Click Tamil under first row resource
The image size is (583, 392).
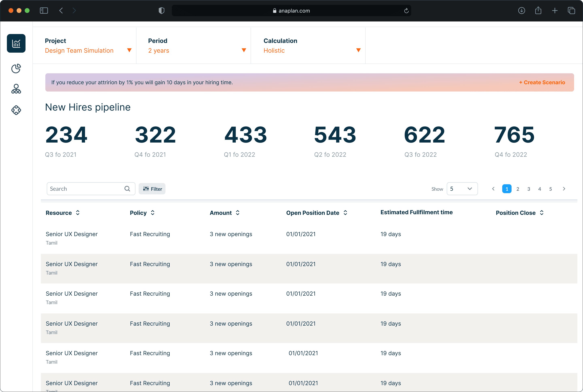pyautogui.click(x=51, y=243)
